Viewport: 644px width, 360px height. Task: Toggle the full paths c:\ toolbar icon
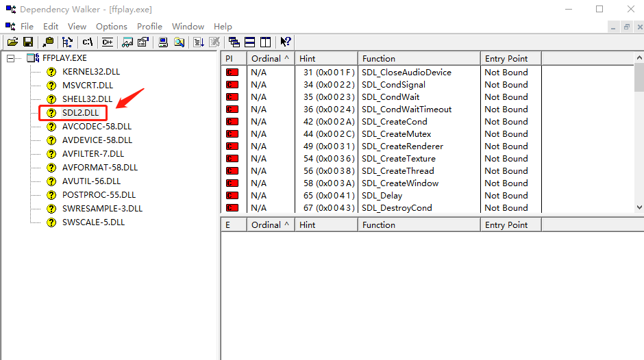coord(87,42)
